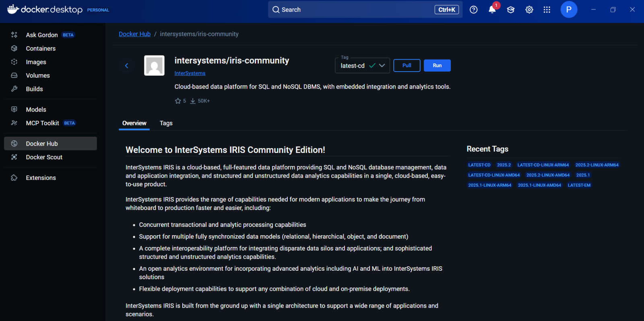
Task: Go back using the left chevron arrow
Action: (126, 66)
